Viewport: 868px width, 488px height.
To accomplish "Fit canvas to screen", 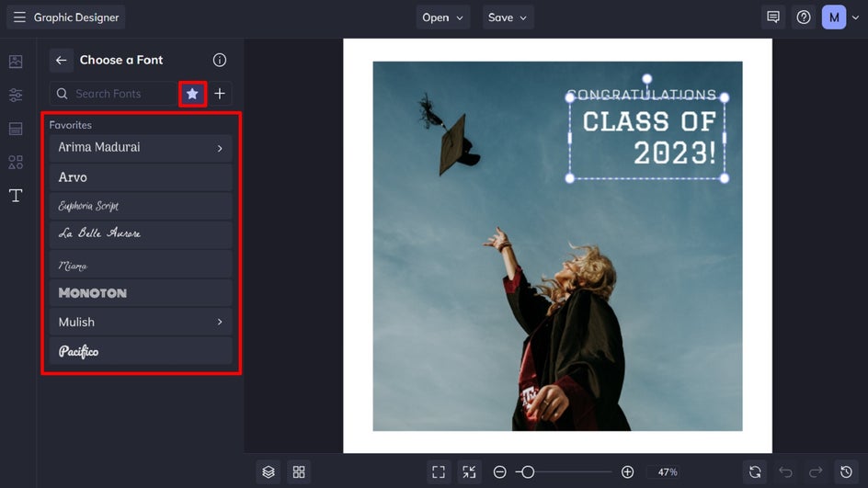I will click(x=439, y=472).
